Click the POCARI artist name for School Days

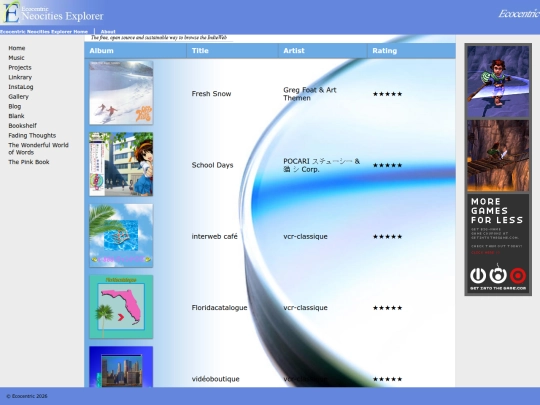point(321,165)
